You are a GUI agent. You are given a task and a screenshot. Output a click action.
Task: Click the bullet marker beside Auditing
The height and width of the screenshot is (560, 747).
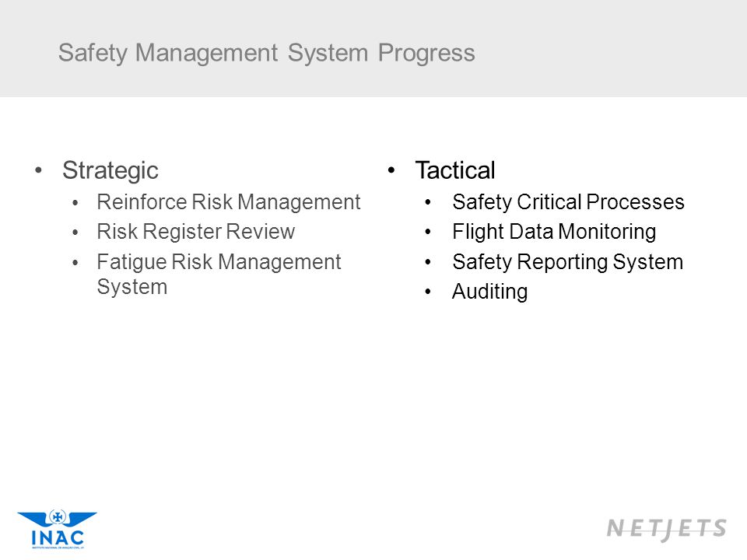point(428,292)
